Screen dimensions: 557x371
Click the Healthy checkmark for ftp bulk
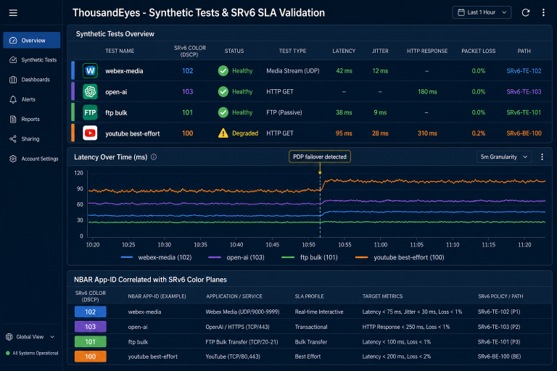(x=223, y=113)
